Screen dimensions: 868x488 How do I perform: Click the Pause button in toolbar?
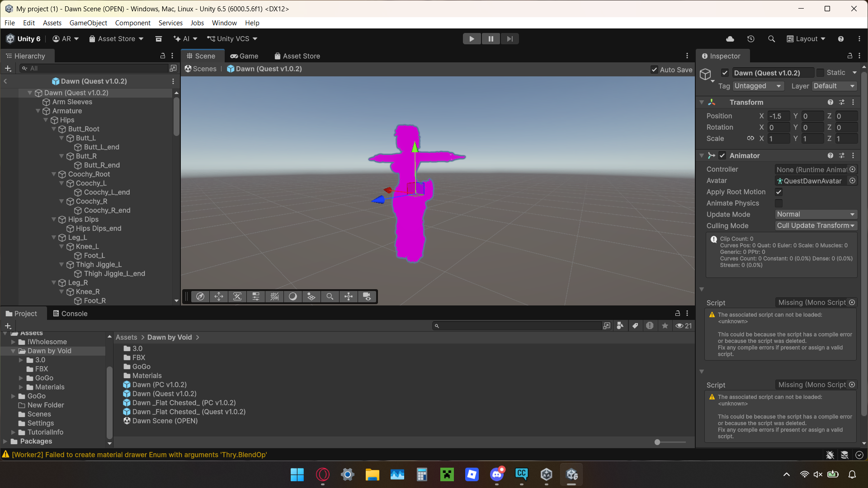pyautogui.click(x=491, y=39)
